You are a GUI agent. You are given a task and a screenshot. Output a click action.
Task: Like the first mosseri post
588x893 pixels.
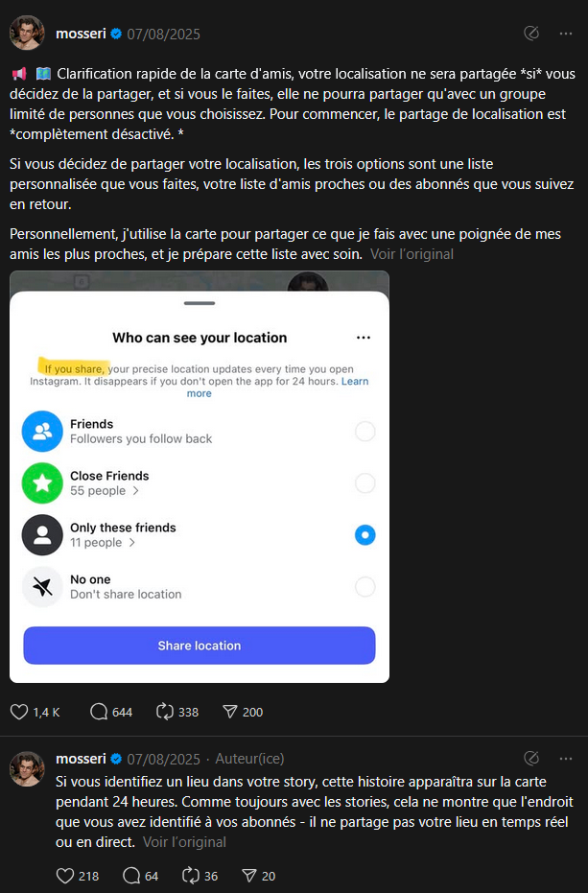pos(19,712)
